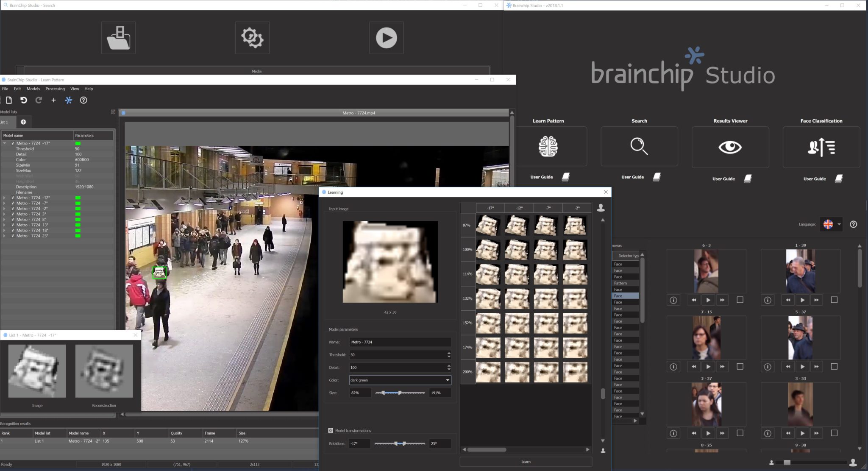Open Face Classification user guide book icon
868x471 pixels.
(x=839, y=179)
